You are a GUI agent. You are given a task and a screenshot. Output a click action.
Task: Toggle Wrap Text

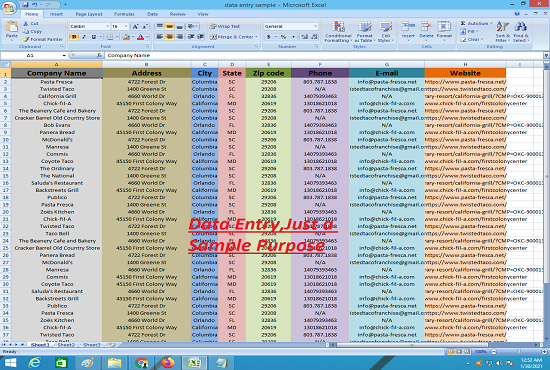click(225, 26)
